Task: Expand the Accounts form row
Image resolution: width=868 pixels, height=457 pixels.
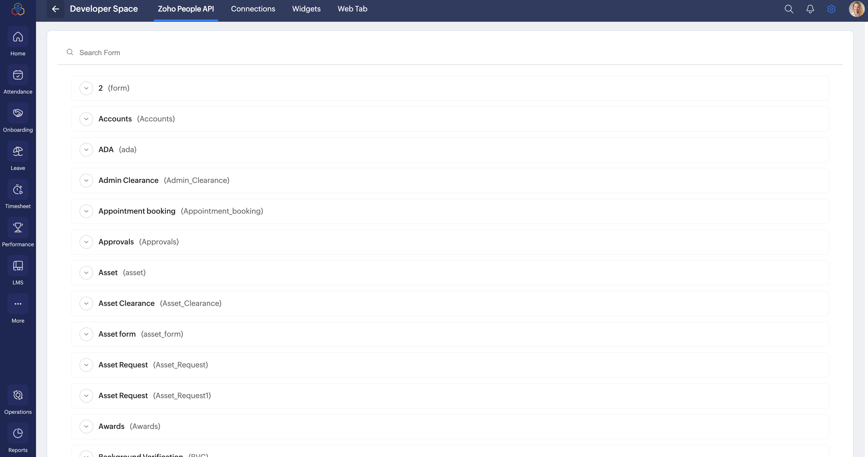Action: (86, 119)
